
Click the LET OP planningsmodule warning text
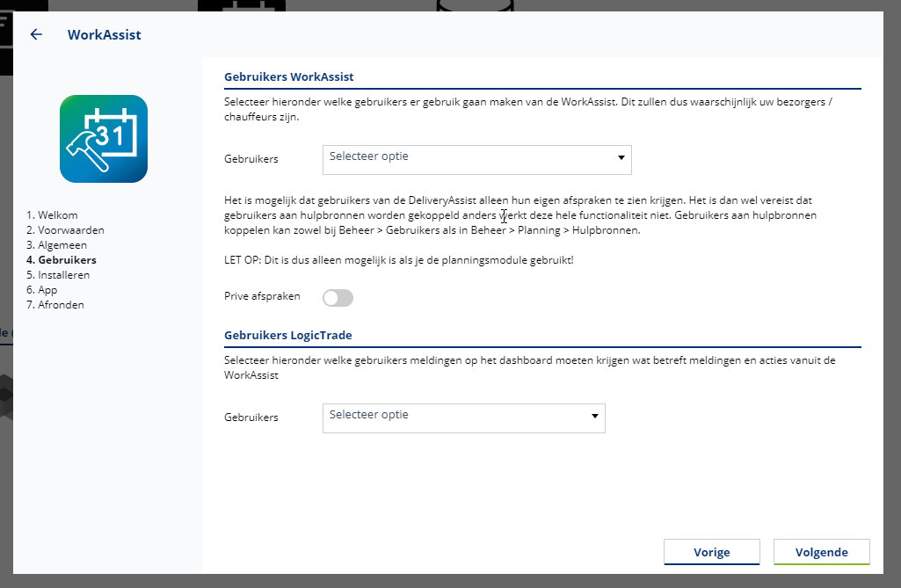point(399,260)
